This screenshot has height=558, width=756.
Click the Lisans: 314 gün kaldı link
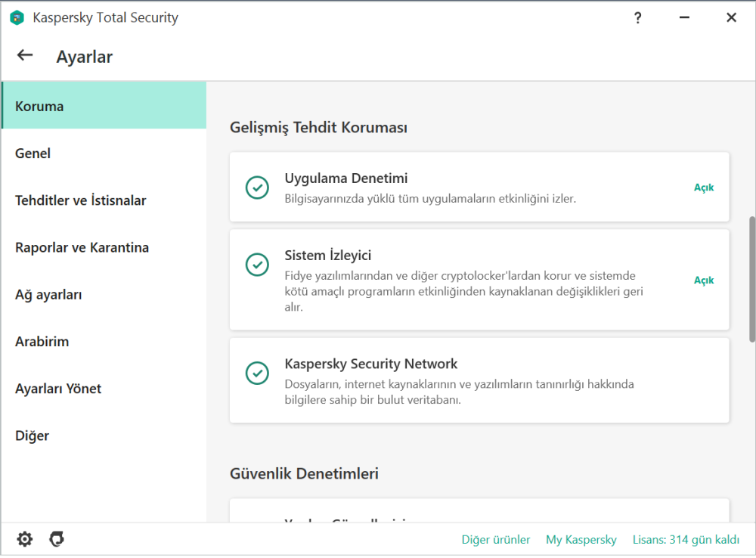click(x=686, y=540)
